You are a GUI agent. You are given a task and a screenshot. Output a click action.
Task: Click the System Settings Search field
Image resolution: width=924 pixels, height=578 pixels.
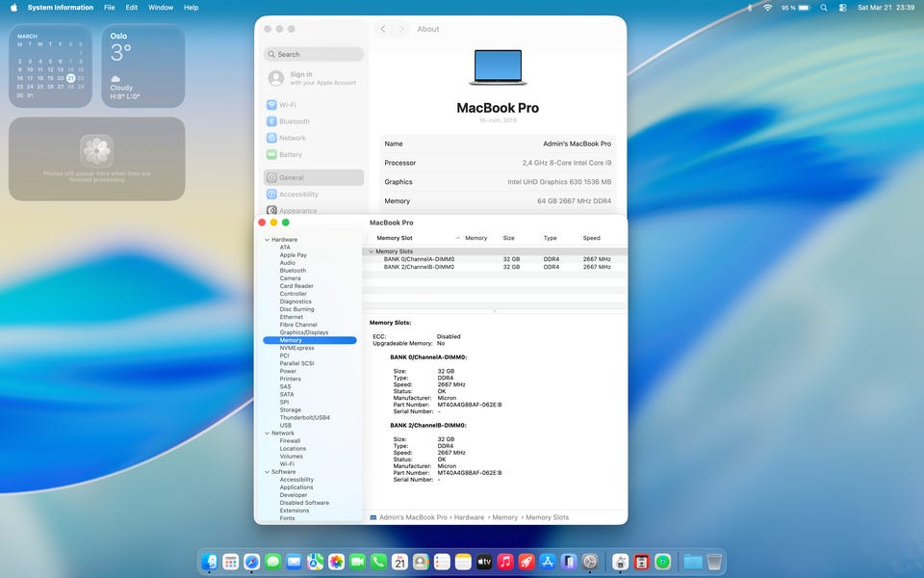315,55
